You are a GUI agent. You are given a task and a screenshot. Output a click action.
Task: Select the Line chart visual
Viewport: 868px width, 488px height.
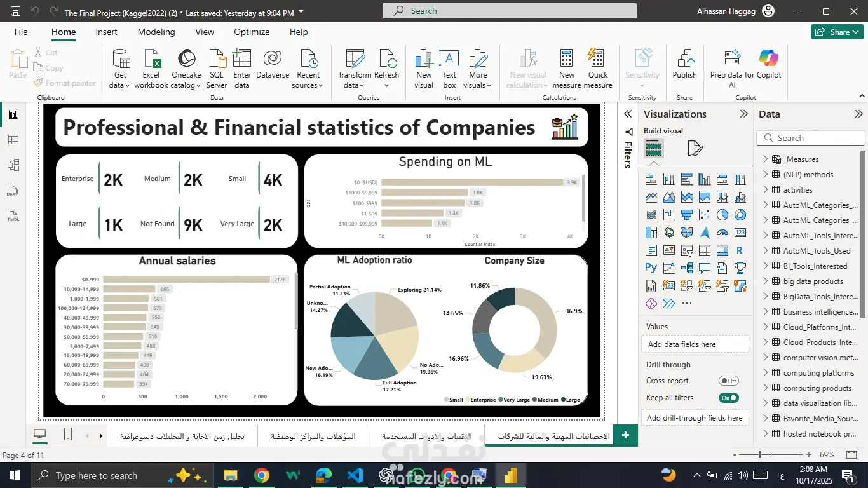click(651, 197)
